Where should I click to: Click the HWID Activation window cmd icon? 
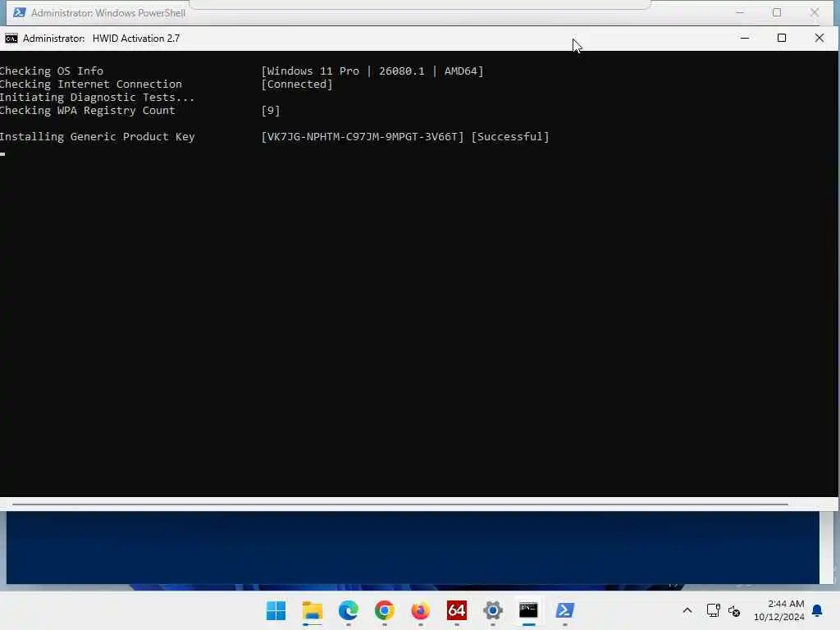pyautogui.click(x=11, y=39)
